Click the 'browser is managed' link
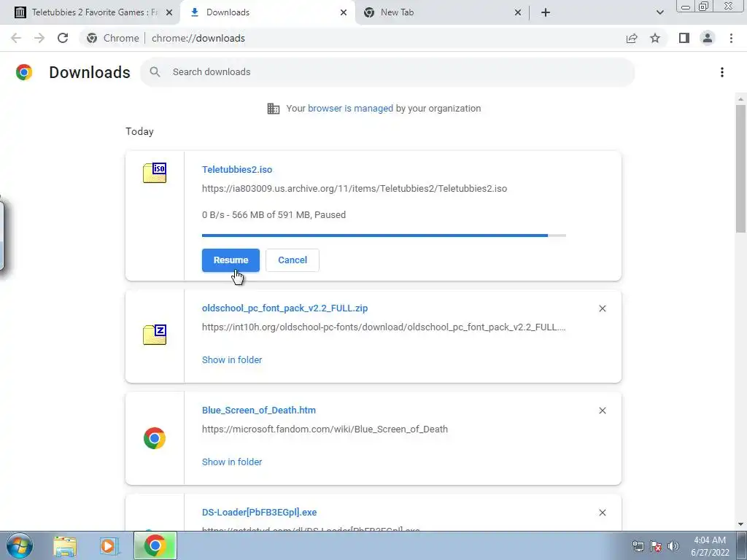747x560 pixels. click(350, 109)
